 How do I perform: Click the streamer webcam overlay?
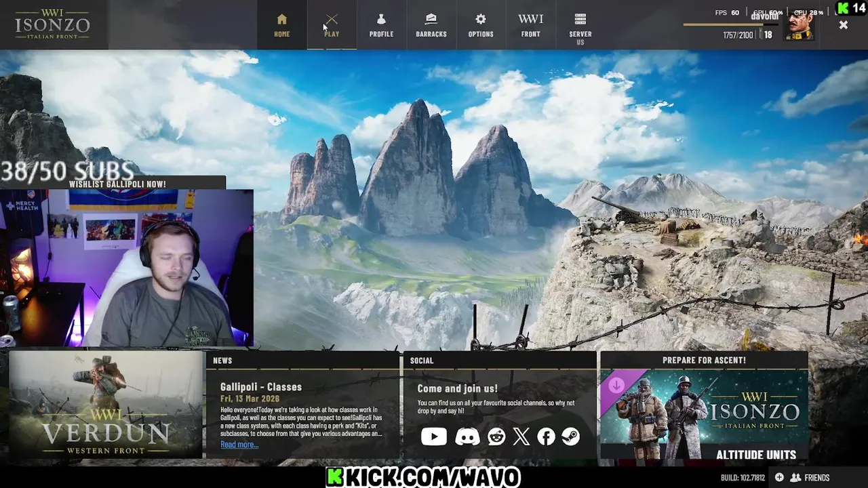pyautogui.click(x=126, y=268)
